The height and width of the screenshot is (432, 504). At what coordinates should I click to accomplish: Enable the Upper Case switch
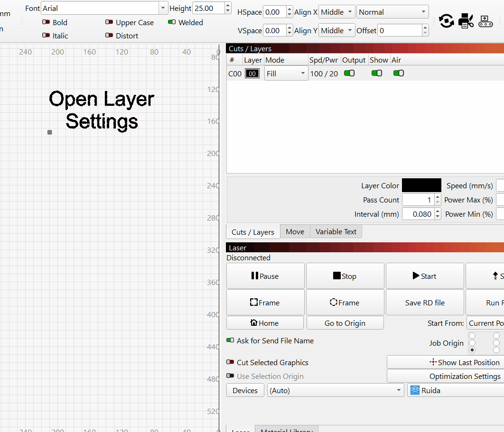(109, 22)
